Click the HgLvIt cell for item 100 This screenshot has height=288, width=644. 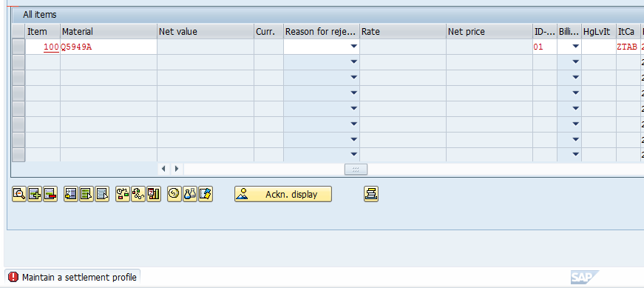pos(599,47)
